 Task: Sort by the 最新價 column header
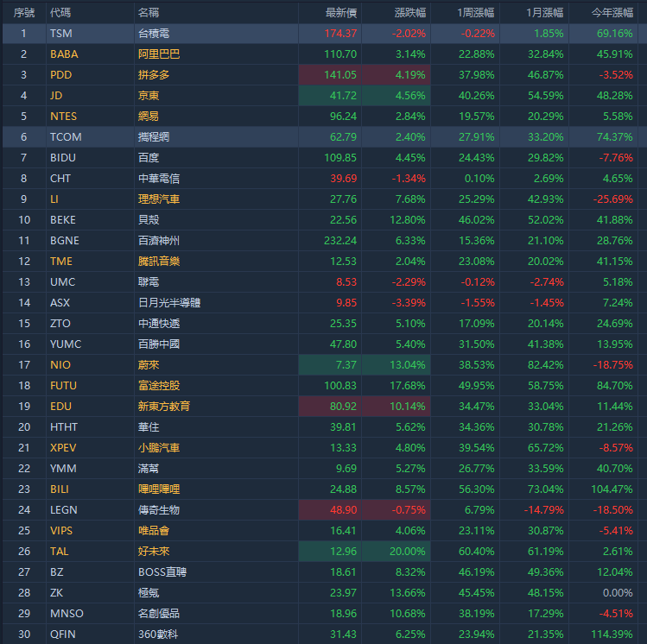click(341, 13)
